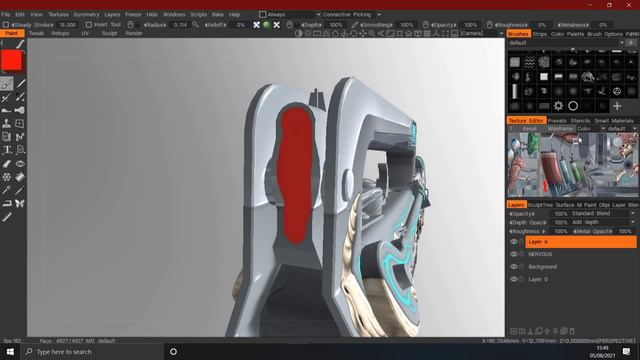Click the half-circle shading icon in viewport bar
This screenshot has height=360, width=640.
tap(298, 33)
